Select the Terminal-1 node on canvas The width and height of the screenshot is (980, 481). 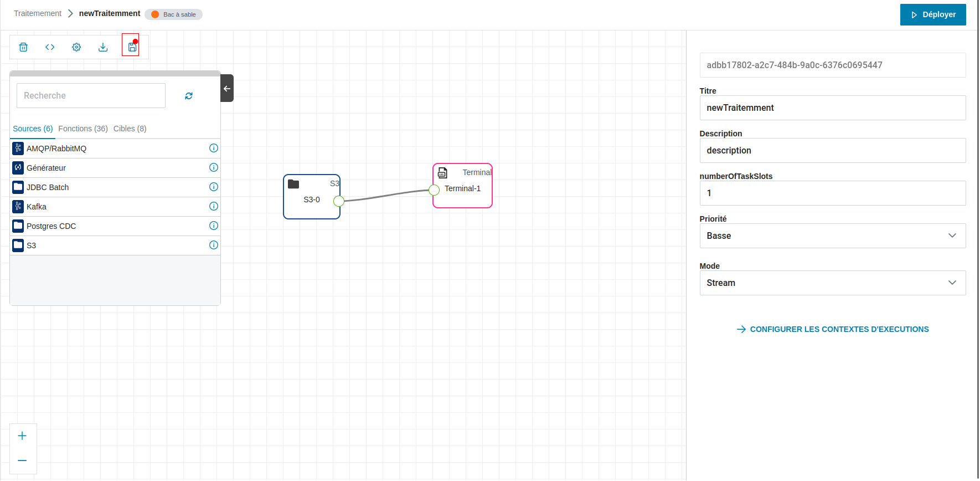coord(463,188)
